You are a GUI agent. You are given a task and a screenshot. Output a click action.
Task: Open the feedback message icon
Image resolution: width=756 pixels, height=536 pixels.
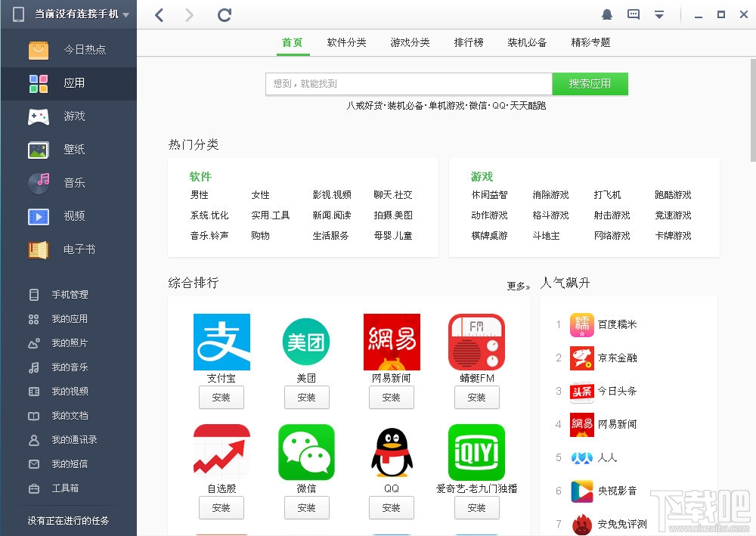tap(634, 14)
